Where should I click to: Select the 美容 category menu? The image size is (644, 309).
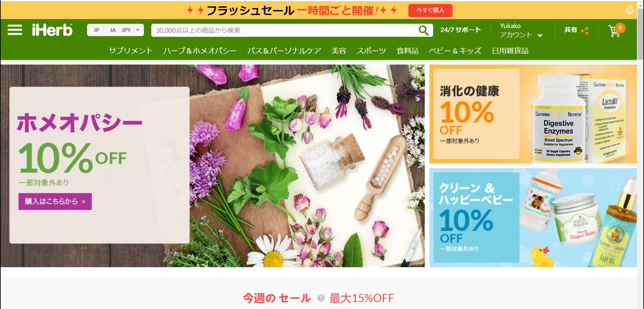(339, 51)
